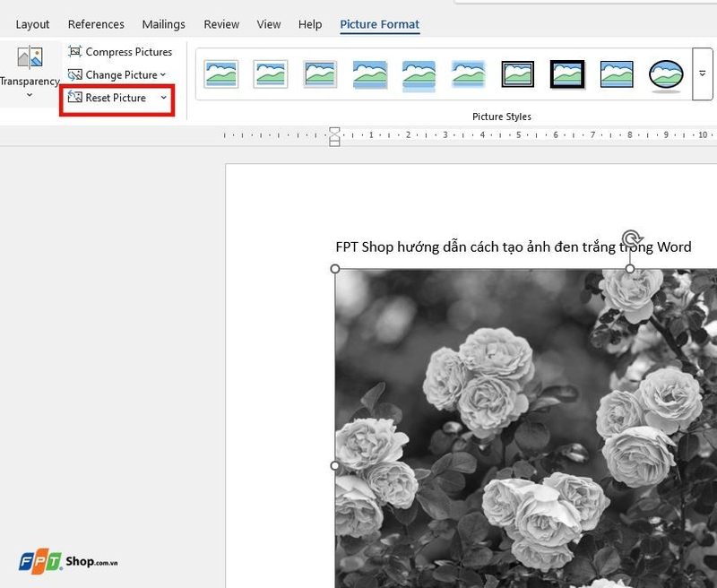Open the Mailings ribbon tab
717x588 pixels.
(163, 24)
